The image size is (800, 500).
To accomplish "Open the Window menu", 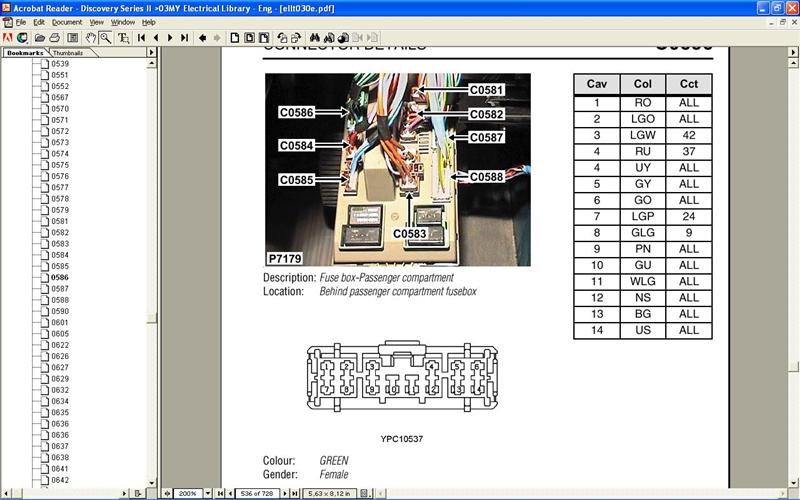I will coord(123,22).
